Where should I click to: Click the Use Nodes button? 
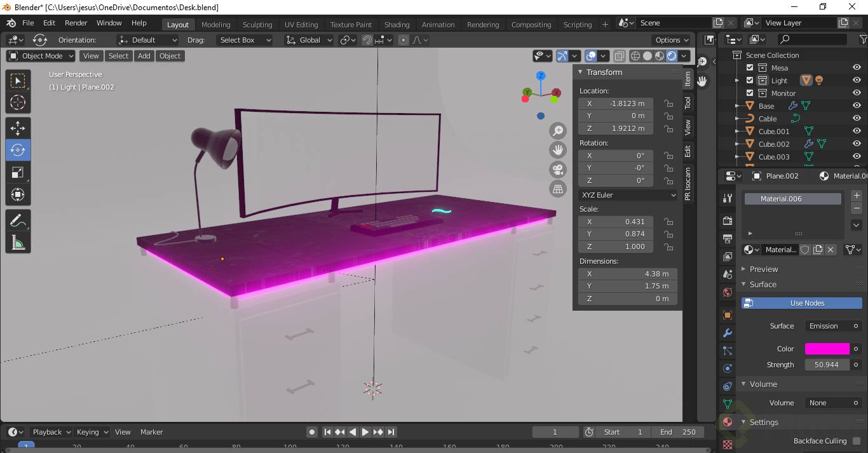click(x=801, y=302)
